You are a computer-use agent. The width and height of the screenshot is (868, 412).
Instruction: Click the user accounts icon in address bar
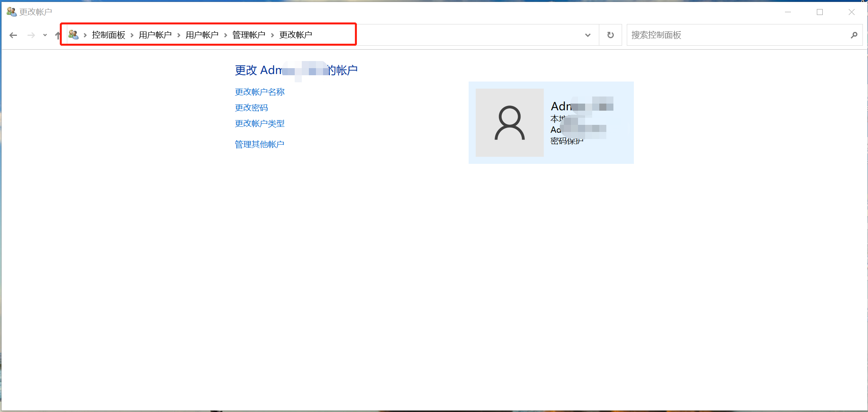click(x=73, y=35)
